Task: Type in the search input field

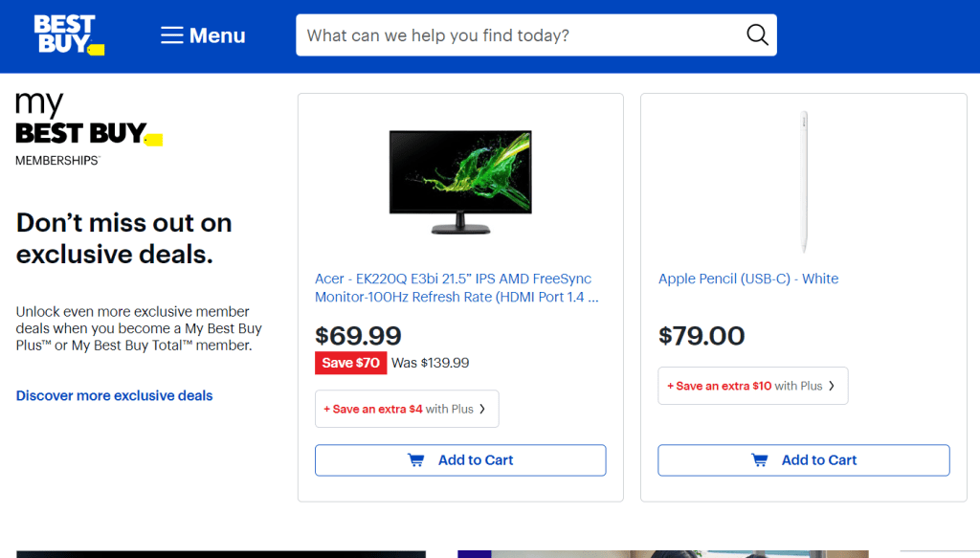Action: coord(517,35)
